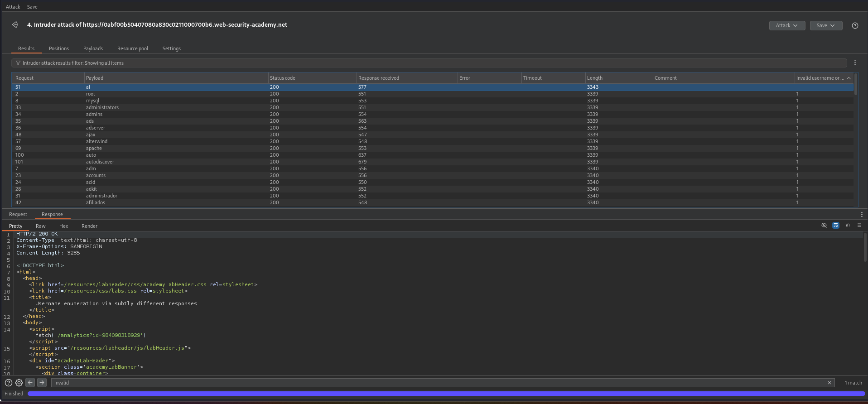The image size is (868, 404).
Task: Open the results filter bar showing all items
Action: tap(429, 63)
